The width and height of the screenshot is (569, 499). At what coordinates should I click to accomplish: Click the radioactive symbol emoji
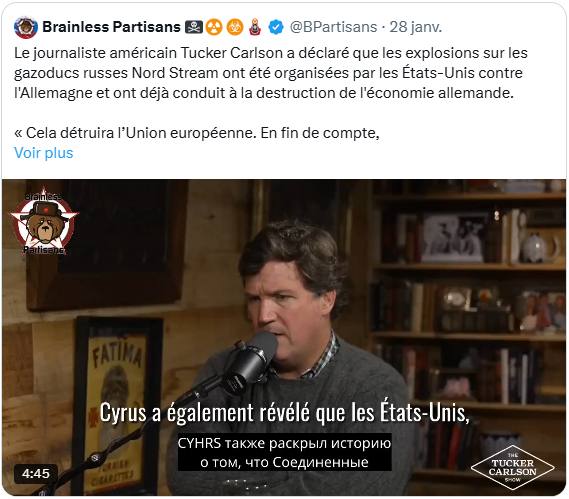(214, 27)
